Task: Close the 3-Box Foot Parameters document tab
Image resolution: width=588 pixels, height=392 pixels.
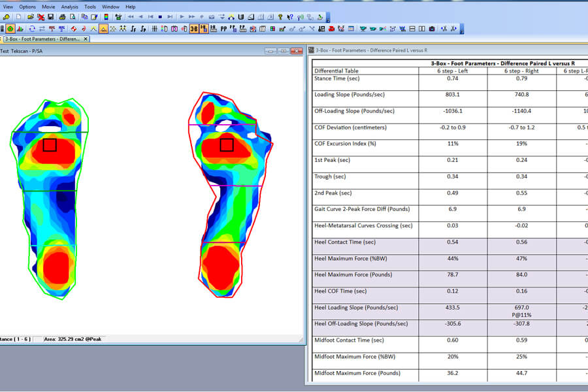Action: (86, 38)
